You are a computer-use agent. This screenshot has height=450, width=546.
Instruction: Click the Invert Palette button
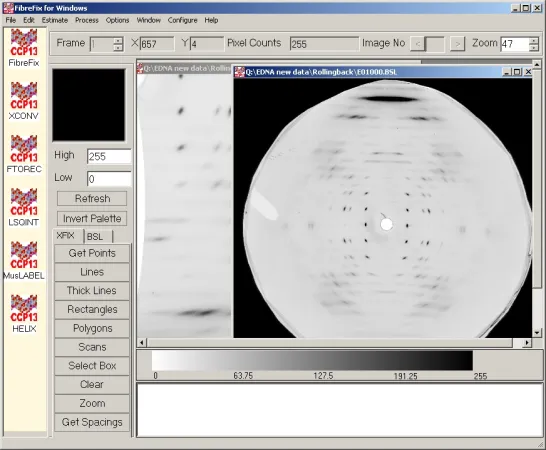coord(92,219)
